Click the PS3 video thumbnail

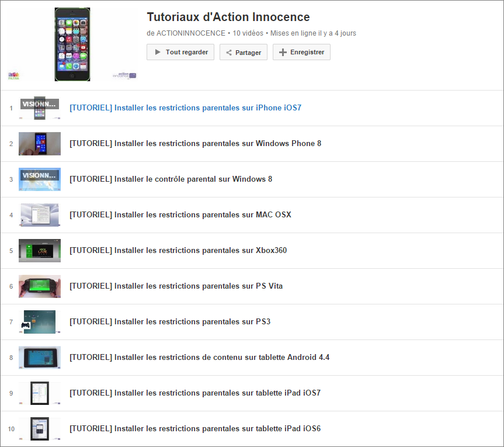click(x=40, y=322)
